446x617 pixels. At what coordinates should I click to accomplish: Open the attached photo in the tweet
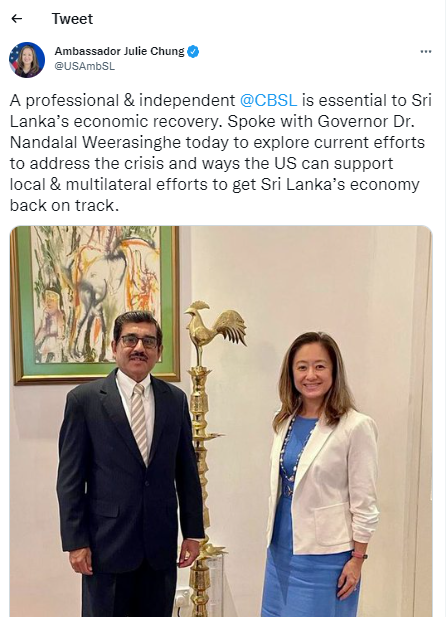click(221, 421)
